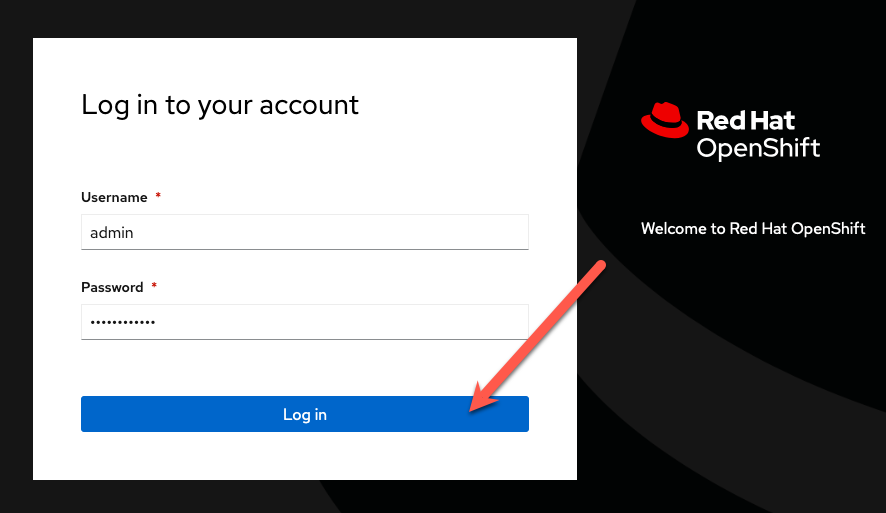Focus the Username input field
The width and height of the screenshot is (886, 513).
pyautogui.click(x=305, y=232)
